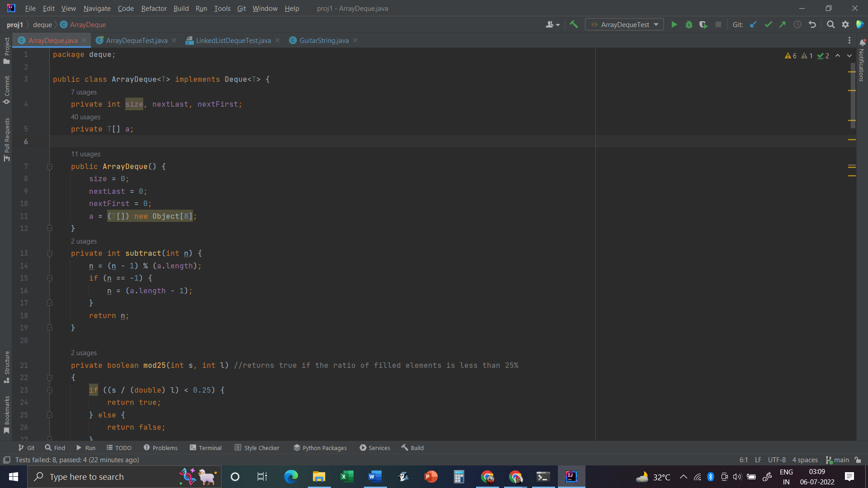Open IDE settings gear icon
This screenshot has width=868, height=488.
(x=845, y=25)
